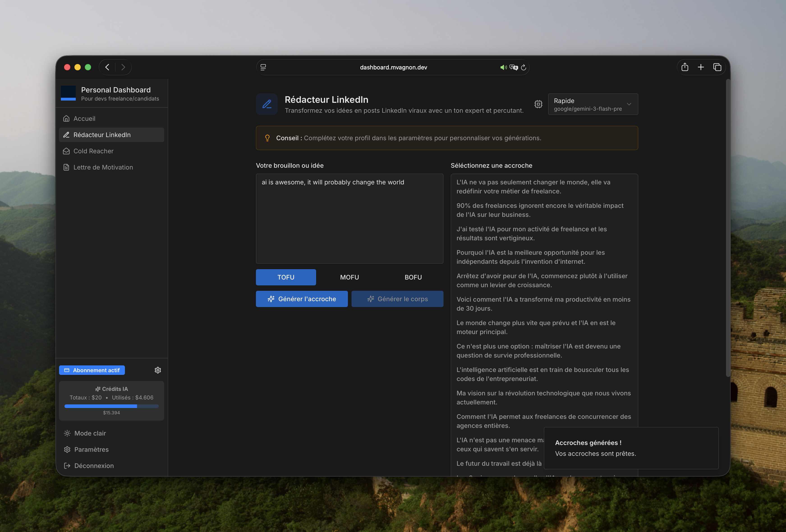Click the Déconnexion link

pyautogui.click(x=94, y=466)
